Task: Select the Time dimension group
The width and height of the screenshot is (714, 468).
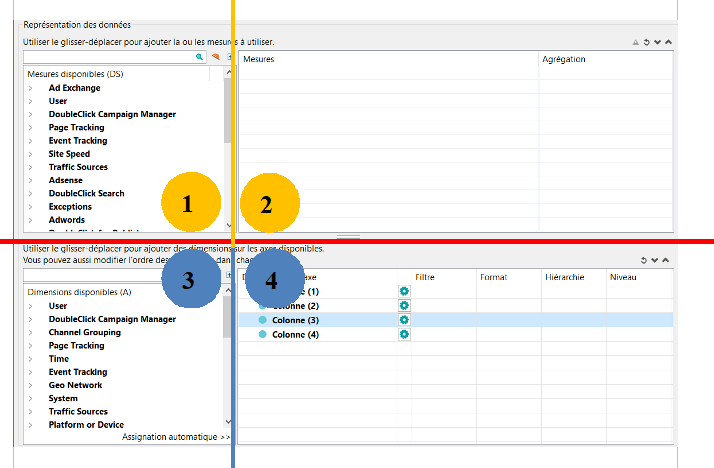Action: click(58, 358)
